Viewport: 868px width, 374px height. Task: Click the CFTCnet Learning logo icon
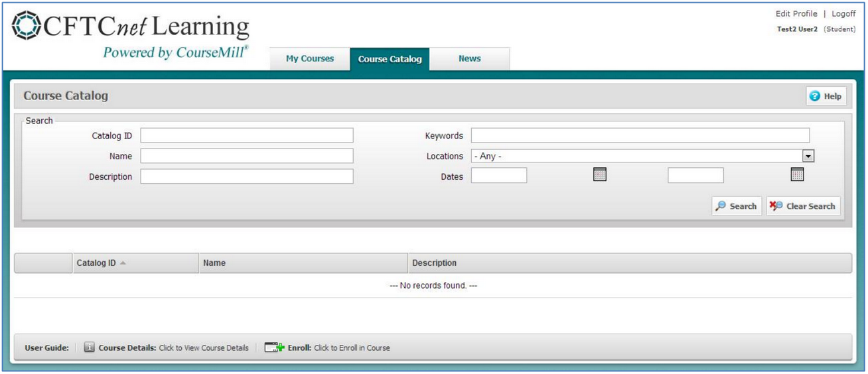click(x=25, y=27)
